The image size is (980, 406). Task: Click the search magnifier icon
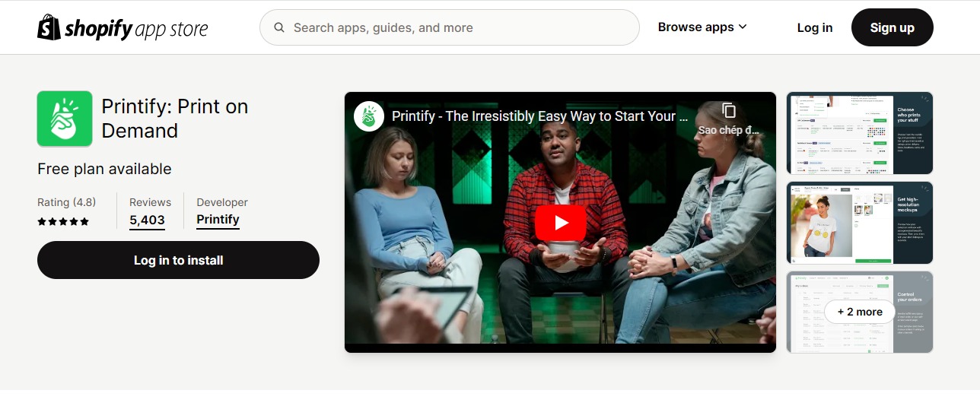point(279,27)
